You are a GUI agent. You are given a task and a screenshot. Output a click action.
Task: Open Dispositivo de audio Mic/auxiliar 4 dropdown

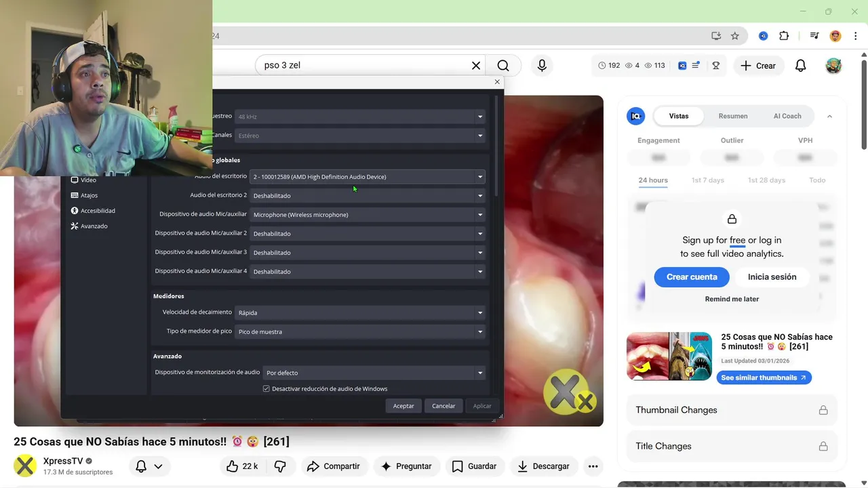coord(368,272)
